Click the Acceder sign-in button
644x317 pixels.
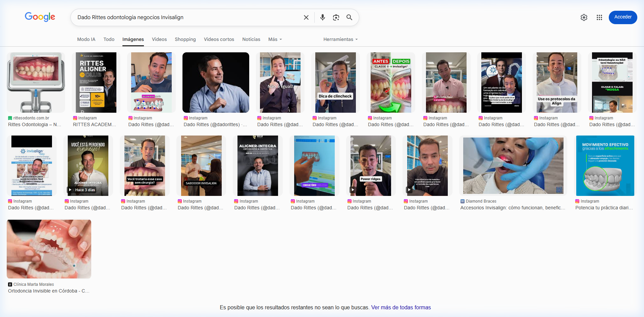tap(623, 17)
